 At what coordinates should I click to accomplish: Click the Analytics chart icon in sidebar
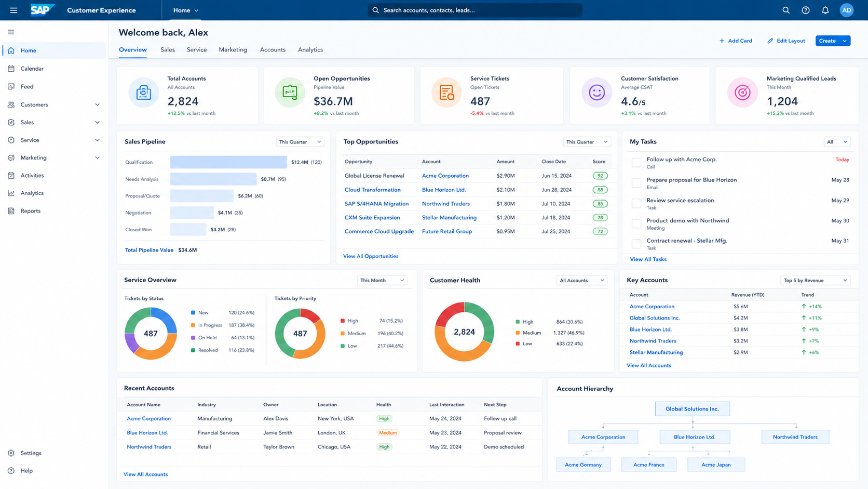[11, 193]
